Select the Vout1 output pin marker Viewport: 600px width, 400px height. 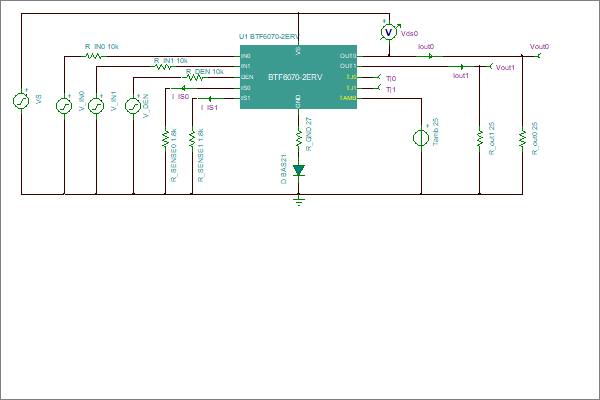point(490,67)
